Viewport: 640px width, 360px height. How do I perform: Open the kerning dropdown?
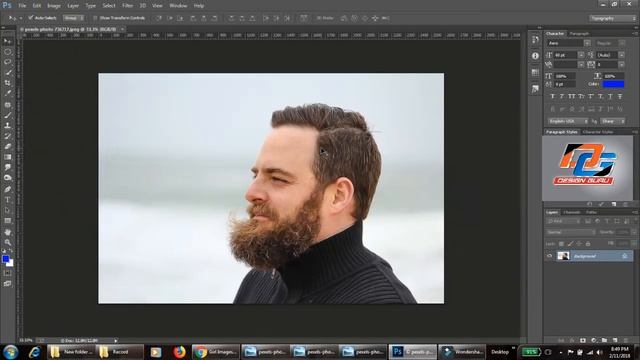(x=581, y=64)
